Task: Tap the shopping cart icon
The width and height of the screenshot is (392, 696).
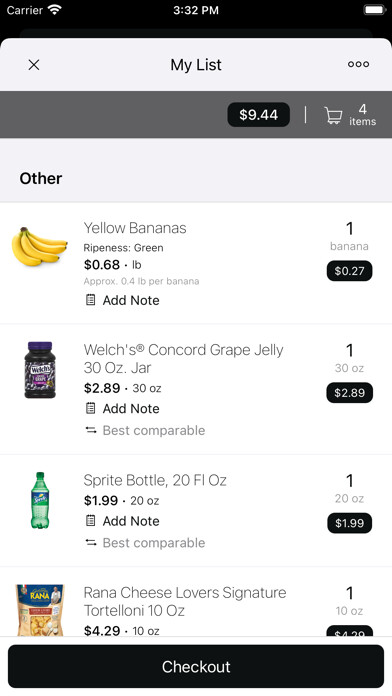Action: pos(333,115)
